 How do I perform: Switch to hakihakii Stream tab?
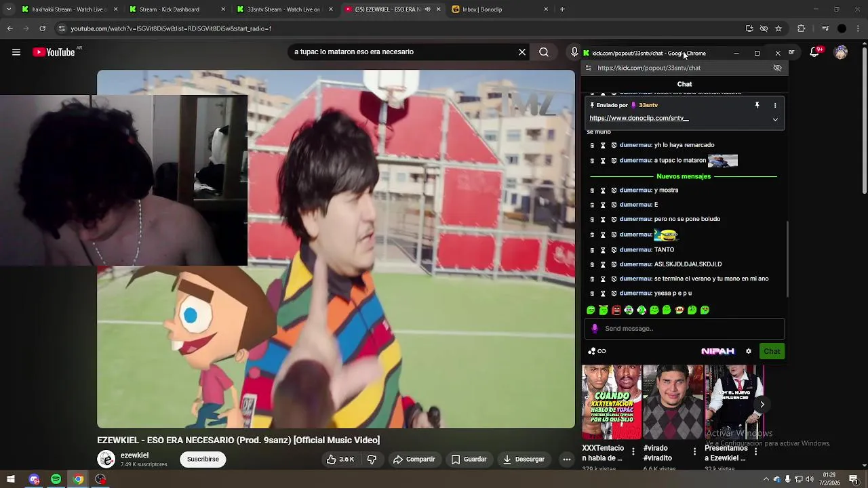[68, 9]
